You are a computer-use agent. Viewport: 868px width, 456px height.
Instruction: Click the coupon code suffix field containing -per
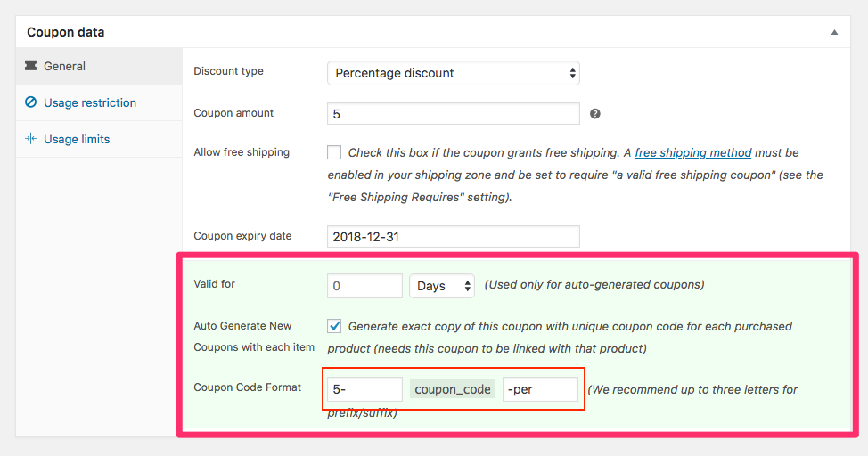[x=540, y=389]
